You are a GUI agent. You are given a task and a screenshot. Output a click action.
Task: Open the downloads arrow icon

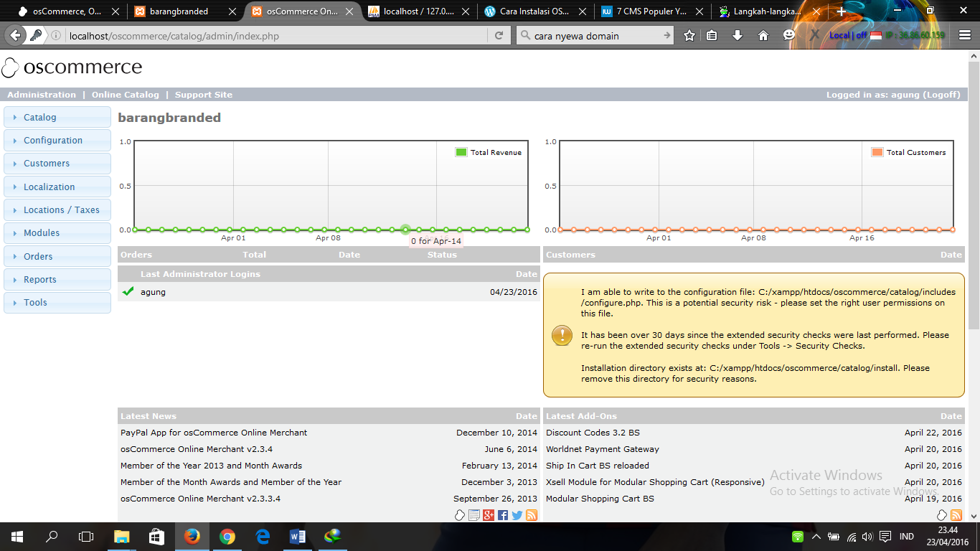737,35
